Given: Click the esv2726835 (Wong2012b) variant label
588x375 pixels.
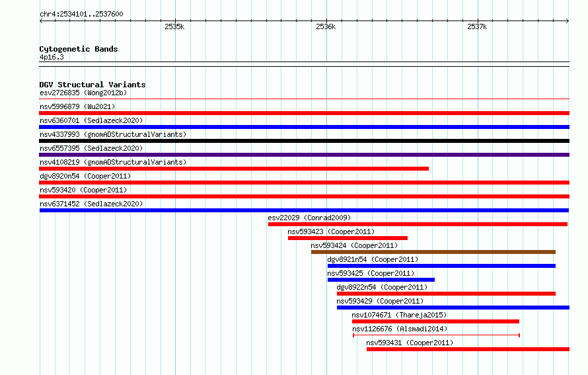Looking at the screenshot, I should (x=83, y=93).
